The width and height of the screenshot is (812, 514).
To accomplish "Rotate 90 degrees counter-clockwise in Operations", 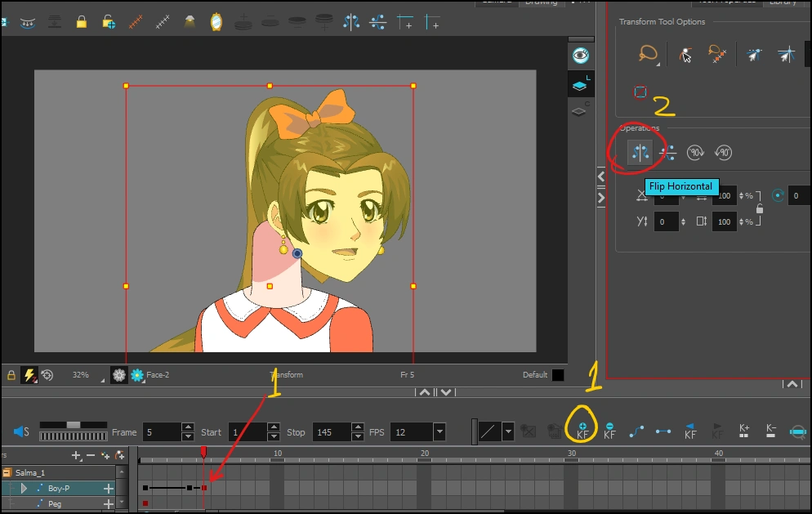I will click(723, 152).
